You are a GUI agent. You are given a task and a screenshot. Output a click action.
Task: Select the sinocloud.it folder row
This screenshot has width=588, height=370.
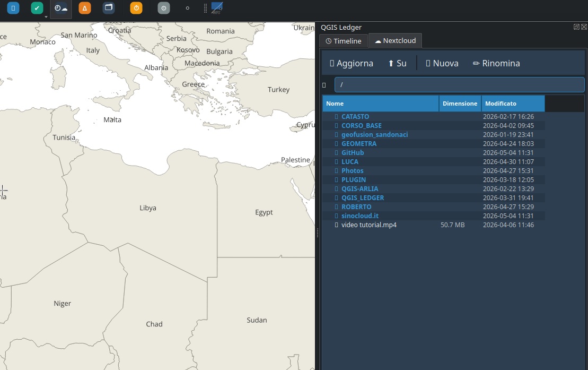tap(434, 216)
